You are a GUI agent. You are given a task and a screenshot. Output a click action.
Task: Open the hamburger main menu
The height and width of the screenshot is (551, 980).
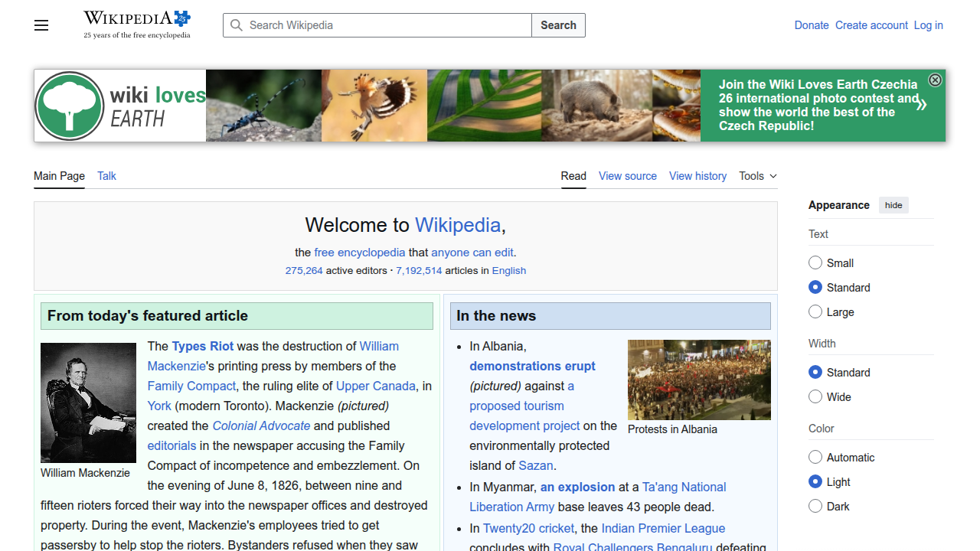[41, 25]
